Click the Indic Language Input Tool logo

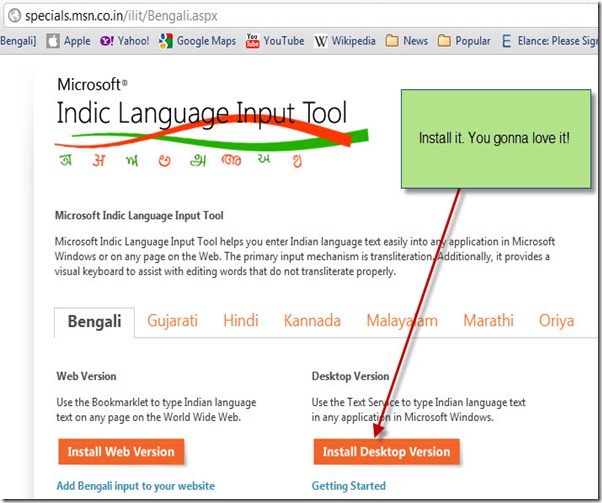(212, 134)
